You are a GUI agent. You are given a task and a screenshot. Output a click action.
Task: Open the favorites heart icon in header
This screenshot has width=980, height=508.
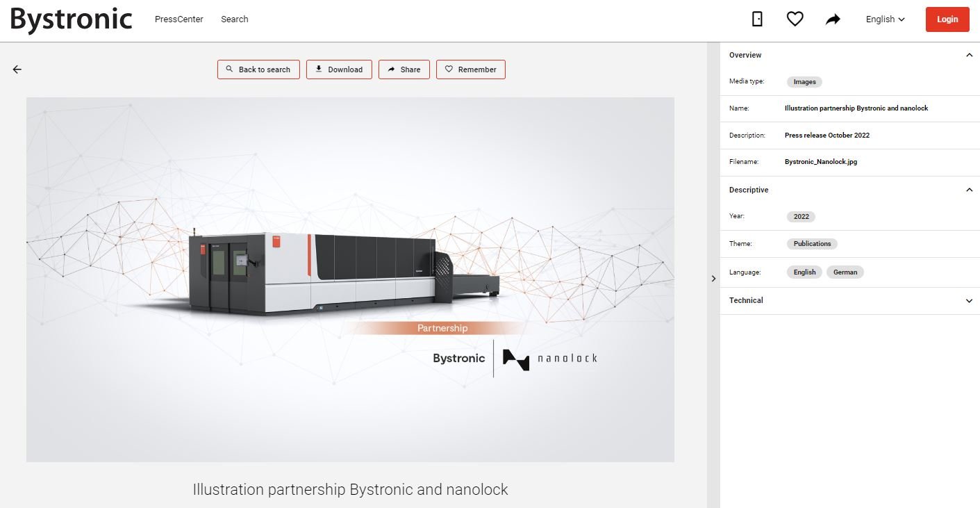[795, 19]
